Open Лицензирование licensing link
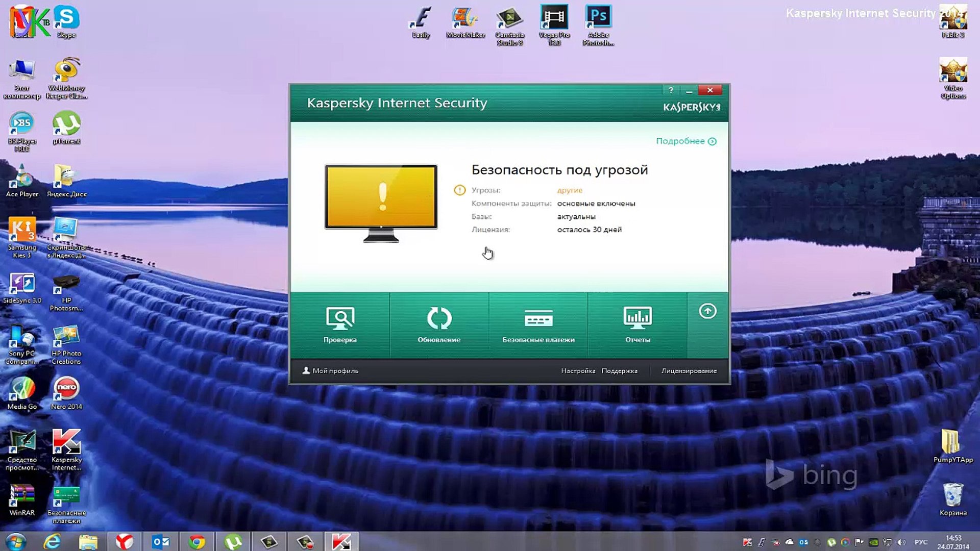This screenshot has height=551, width=980. 689,371
